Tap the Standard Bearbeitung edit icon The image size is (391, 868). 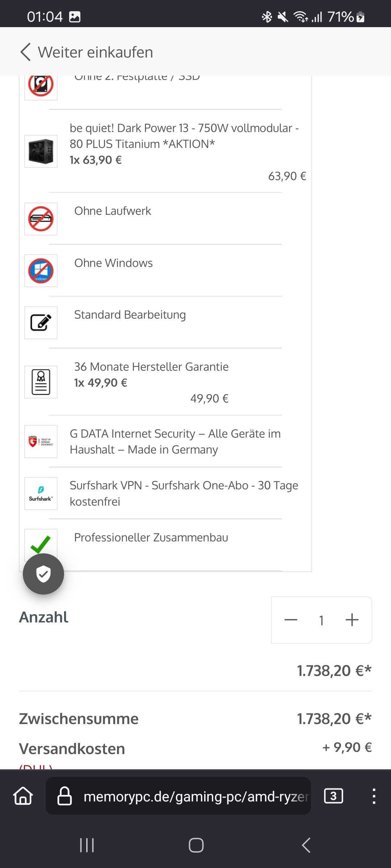[41, 323]
